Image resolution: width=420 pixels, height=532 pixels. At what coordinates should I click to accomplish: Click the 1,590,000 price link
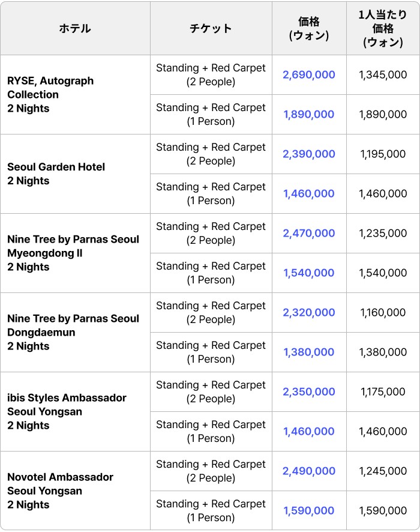[309, 511]
